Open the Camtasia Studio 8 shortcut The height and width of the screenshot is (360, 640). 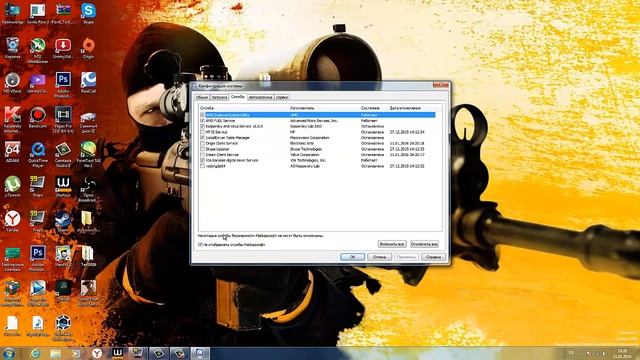click(63, 154)
